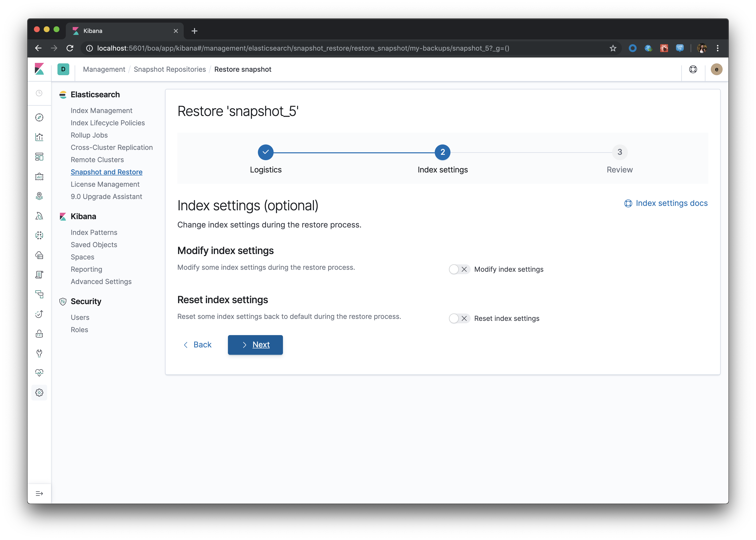Open the space selector D avatar

pos(63,69)
